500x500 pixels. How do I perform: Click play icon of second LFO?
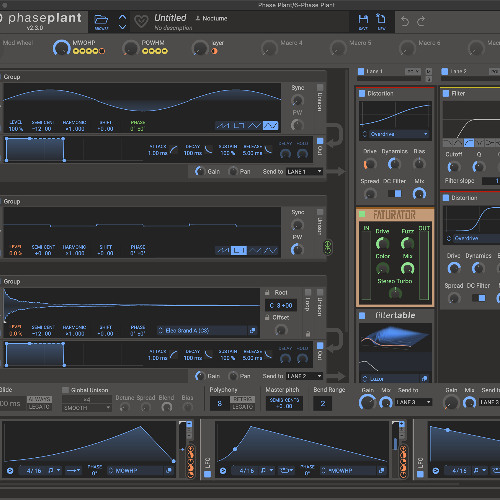pyautogui.click(x=223, y=471)
